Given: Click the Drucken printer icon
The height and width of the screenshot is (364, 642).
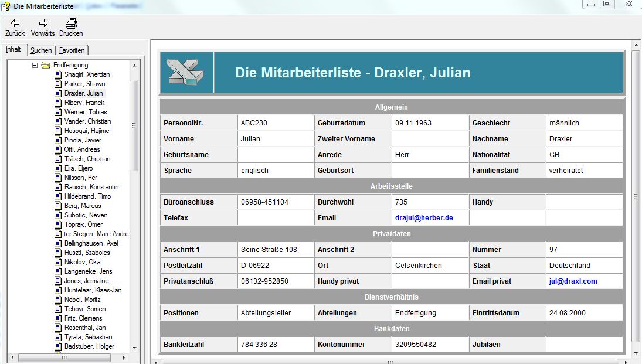Looking at the screenshot, I should (71, 23).
